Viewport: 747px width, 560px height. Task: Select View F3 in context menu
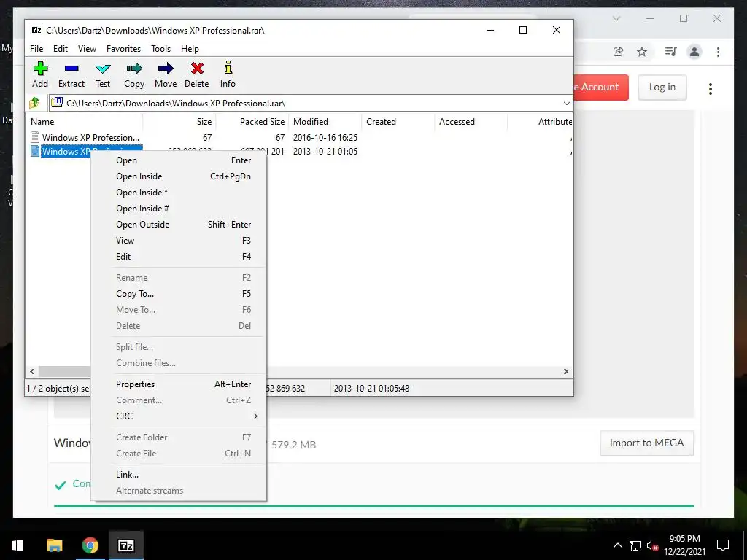tap(179, 241)
